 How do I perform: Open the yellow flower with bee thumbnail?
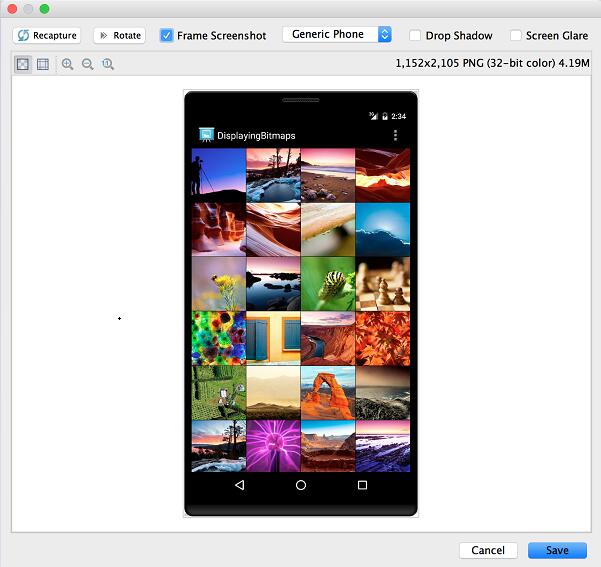(x=218, y=284)
